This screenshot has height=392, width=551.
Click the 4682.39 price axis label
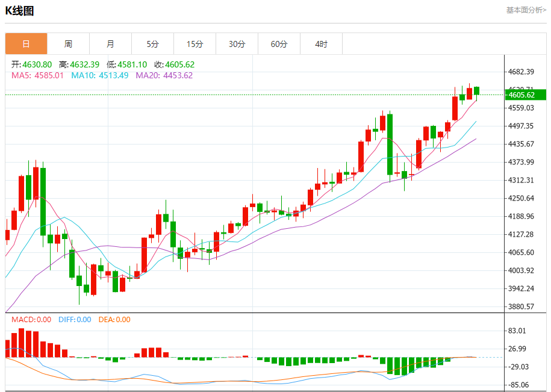(521, 72)
